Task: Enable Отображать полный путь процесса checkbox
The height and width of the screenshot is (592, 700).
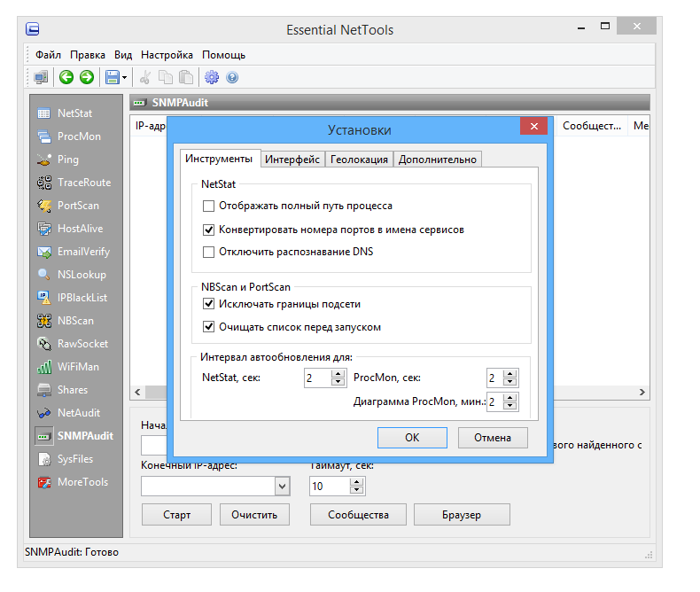Action: coord(208,206)
